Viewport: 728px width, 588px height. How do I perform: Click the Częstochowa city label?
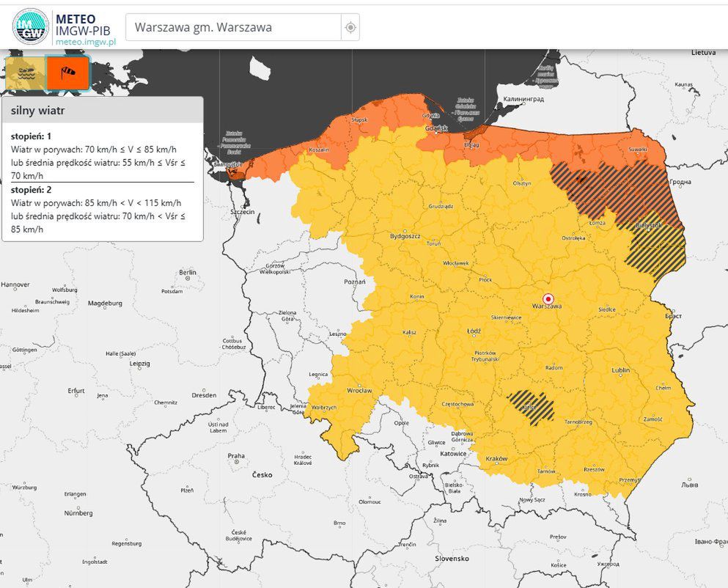click(x=457, y=404)
